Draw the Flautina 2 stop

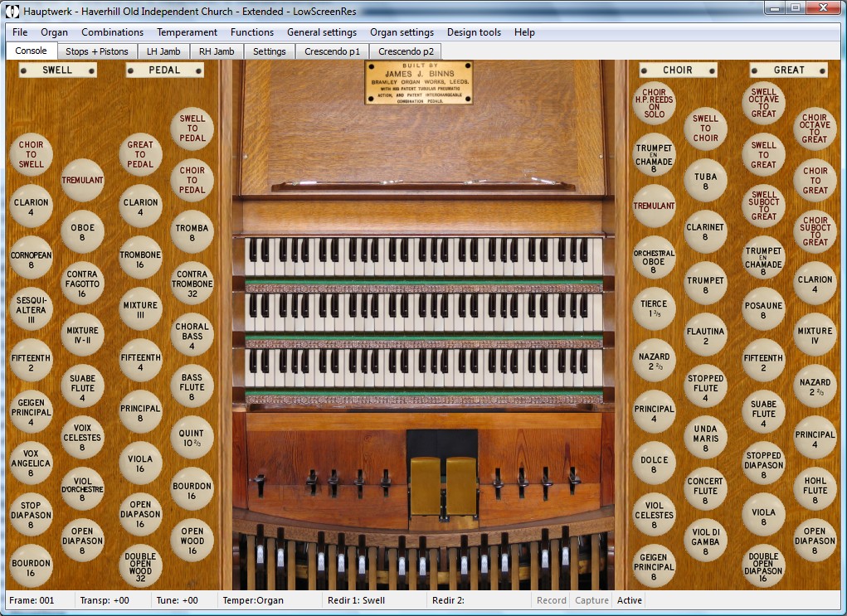coord(705,335)
